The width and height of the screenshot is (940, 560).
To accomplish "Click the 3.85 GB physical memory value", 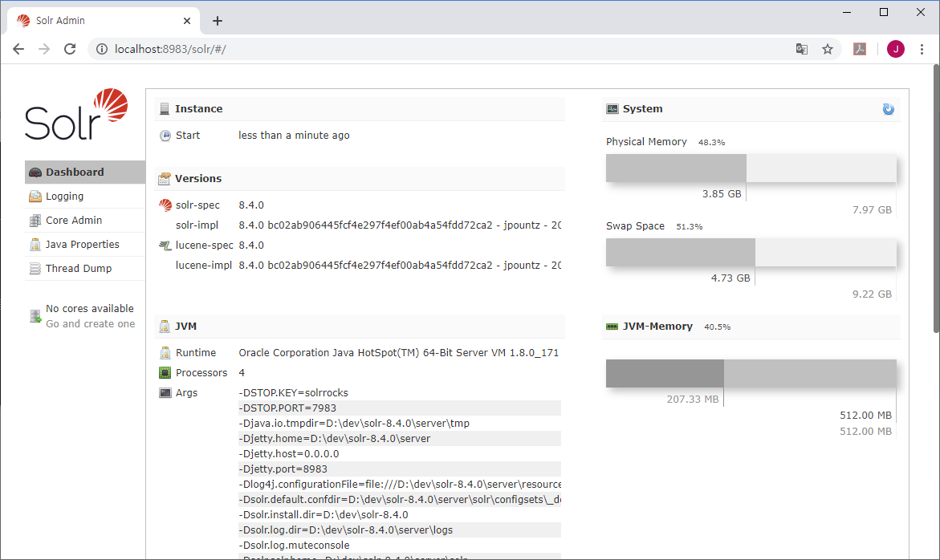I will pyautogui.click(x=722, y=194).
